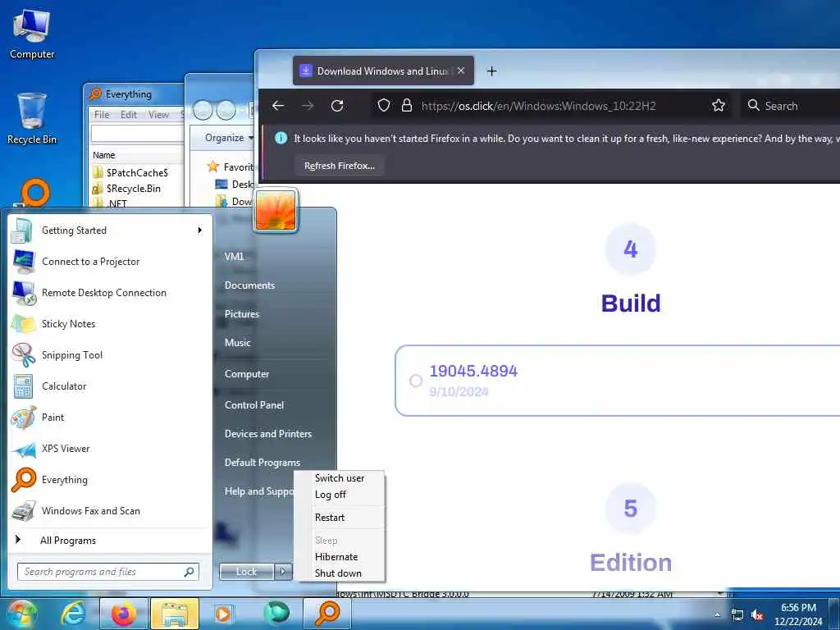
Task: Launch Remote Desktop Connection
Action: [110, 293]
